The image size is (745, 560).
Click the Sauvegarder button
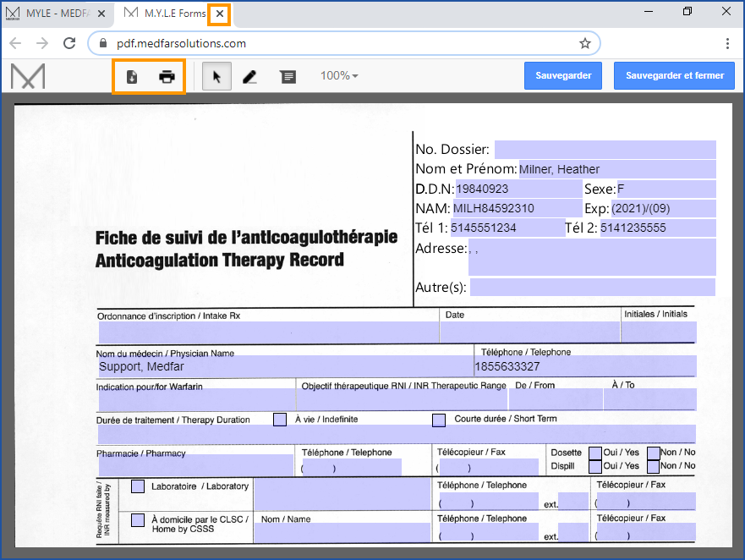(x=562, y=75)
